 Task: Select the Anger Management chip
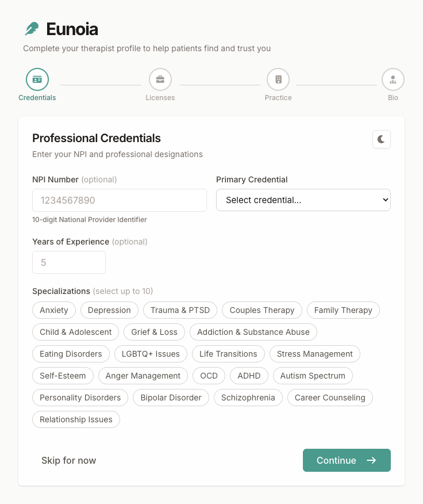[143, 376]
